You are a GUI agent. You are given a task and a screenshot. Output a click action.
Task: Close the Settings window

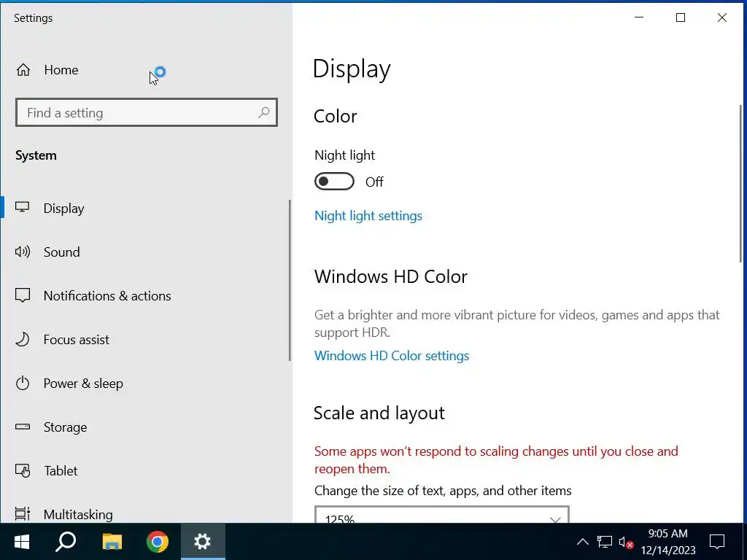click(722, 17)
